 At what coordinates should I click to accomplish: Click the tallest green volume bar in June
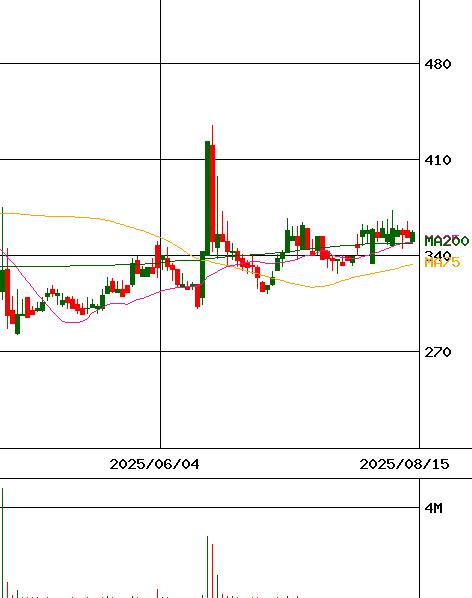pyautogui.click(x=207, y=567)
